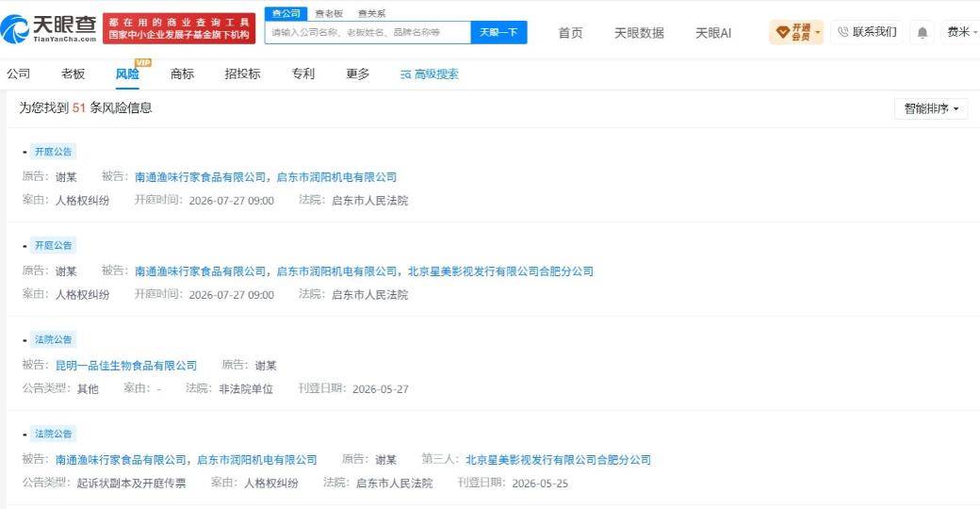Click the Tianyancha logo
Screen dimensions: 980x509
tap(49, 29)
